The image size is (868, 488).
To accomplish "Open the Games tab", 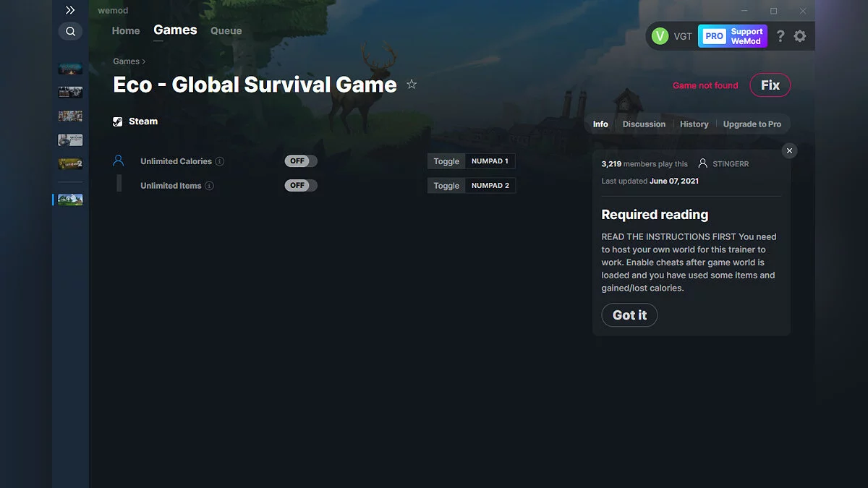I will pyautogui.click(x=175, y=30).
